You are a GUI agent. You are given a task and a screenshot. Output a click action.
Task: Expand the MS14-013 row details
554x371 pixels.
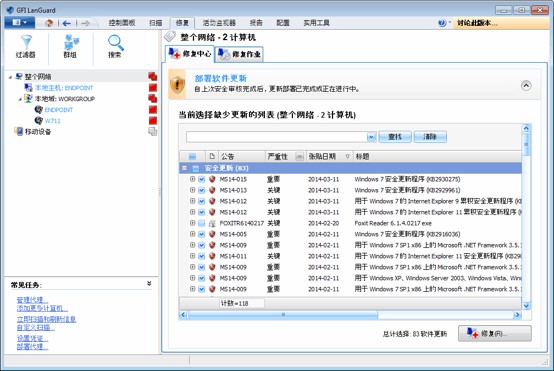click(x=193, y=190)
